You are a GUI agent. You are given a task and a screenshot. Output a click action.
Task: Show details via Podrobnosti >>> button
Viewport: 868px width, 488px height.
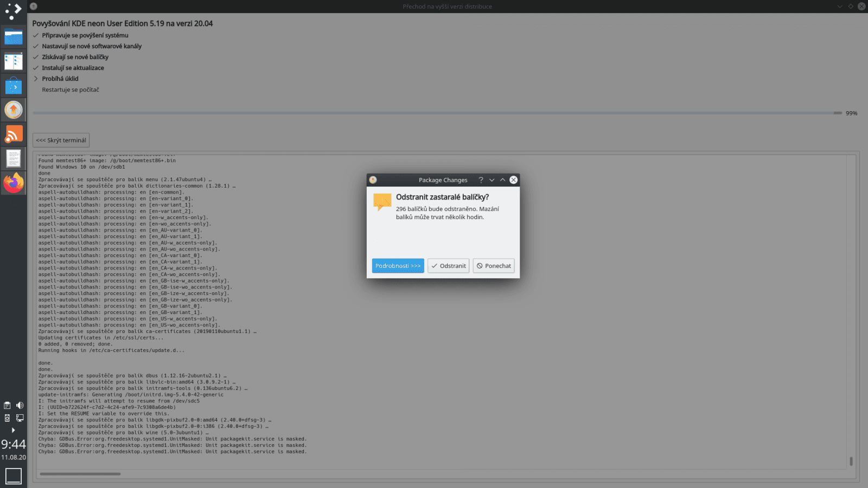tap(398, 266)
